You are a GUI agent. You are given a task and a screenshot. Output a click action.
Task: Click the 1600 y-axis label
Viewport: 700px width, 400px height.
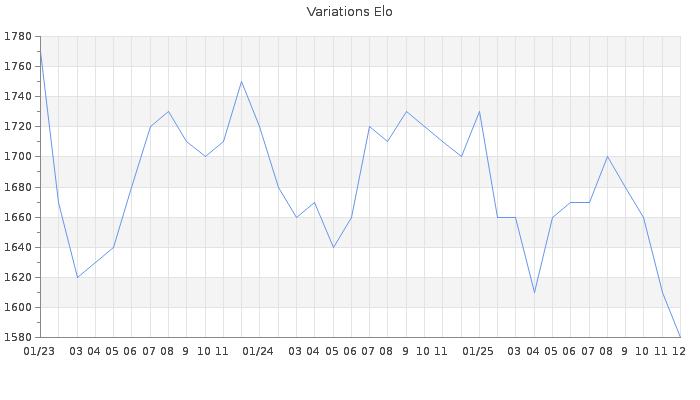pyautogui.click(x=18, y=307)
